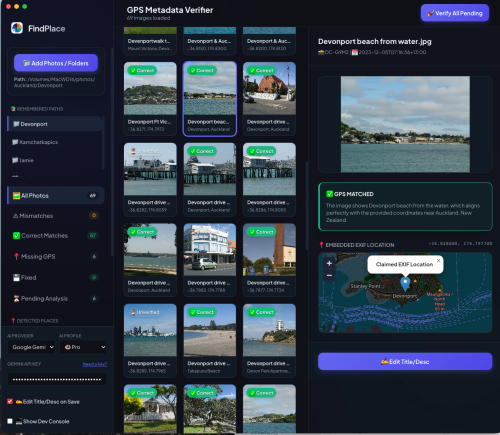
Task: Show photos with Missing GPS
Action: (x=56, y=256)
